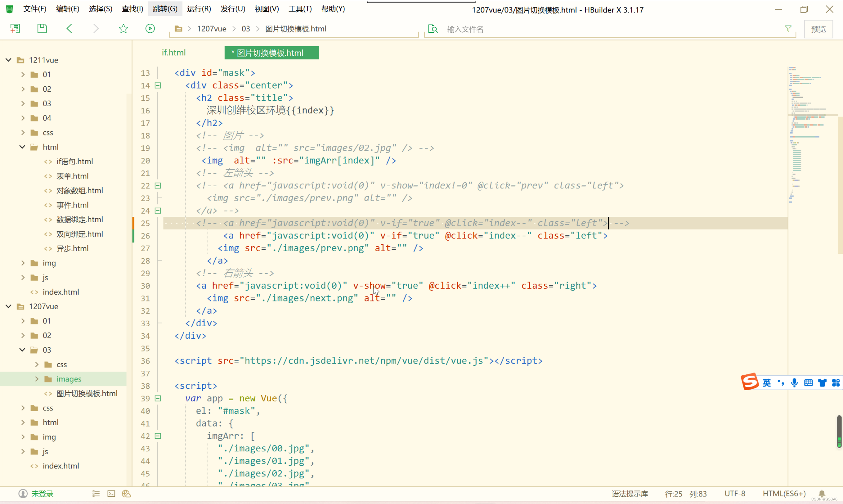Image resolution: width=843 pixels, height=504 pixels.
Task: Click the new file toolbar icon
Action: pyautogui.click(x=15, y=29)
